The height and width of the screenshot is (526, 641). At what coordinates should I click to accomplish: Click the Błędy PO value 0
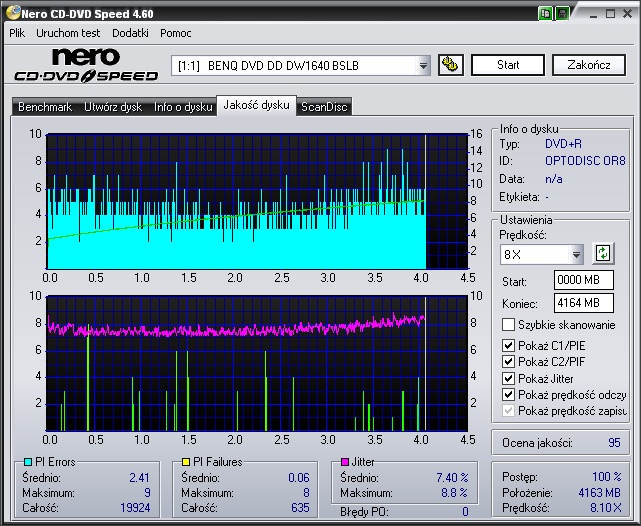[x=465, y=512]
